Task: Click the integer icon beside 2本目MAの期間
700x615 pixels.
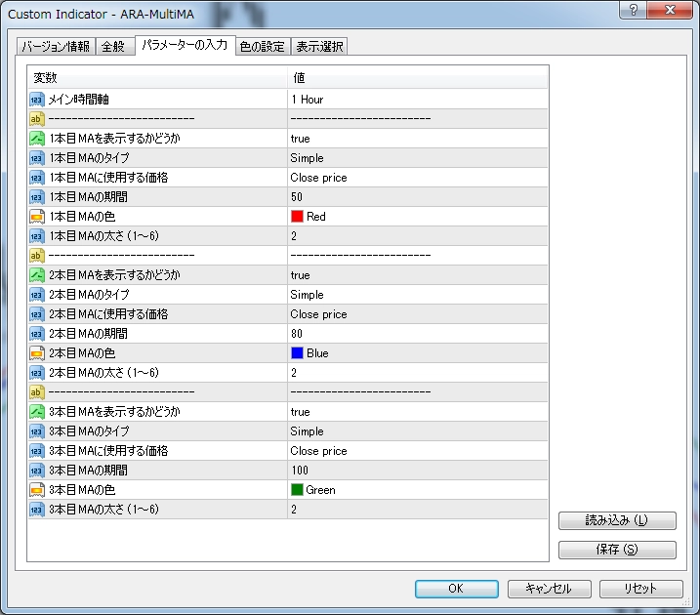Action: tap(37, 334)
